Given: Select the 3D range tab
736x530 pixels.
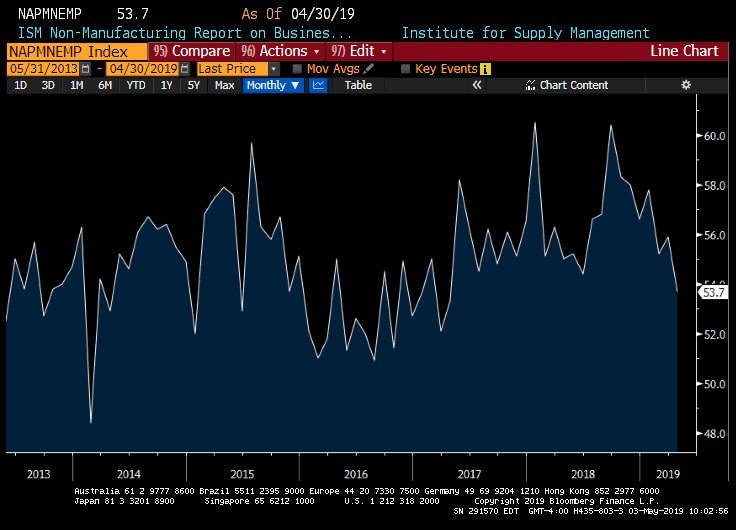Looking at the screenshot, I should tap(48, 85).
